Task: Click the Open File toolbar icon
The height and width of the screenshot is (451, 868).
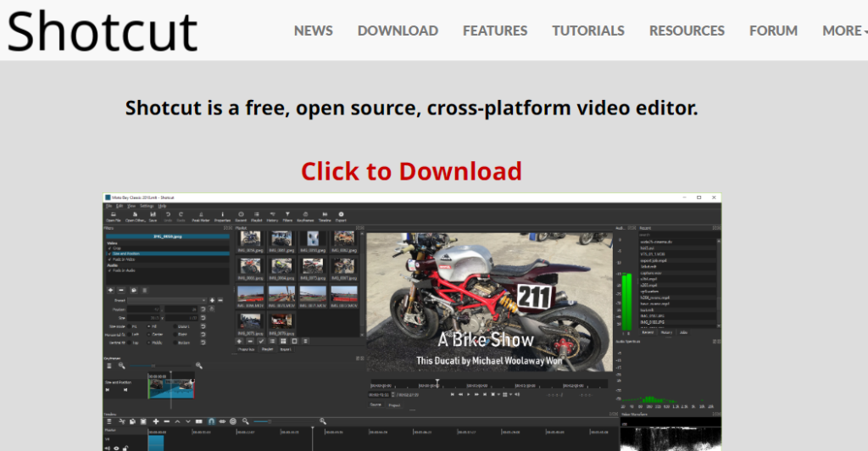Action: tap(114, 216)
